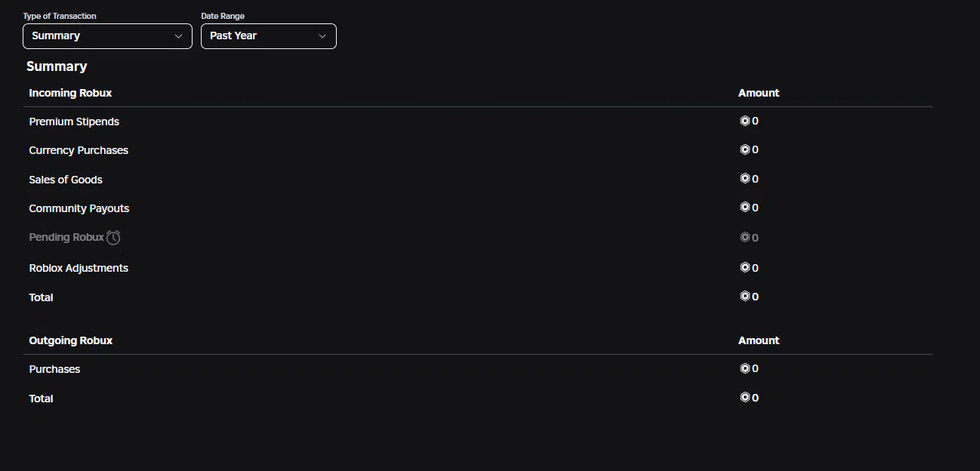Click the Pending Robux label
980x471 pixels.
click(66, 237)
